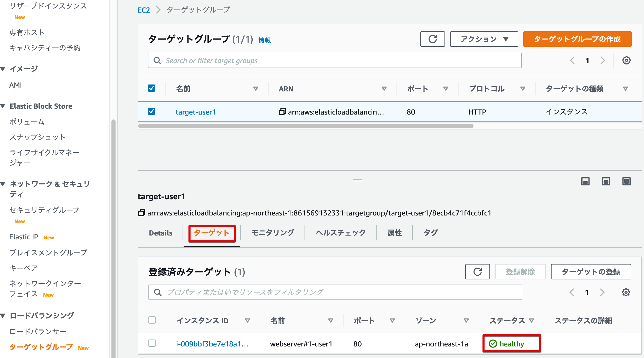Open AMI in the sidebar
This screenshot has height=358, width=644.
pos(16,85)
